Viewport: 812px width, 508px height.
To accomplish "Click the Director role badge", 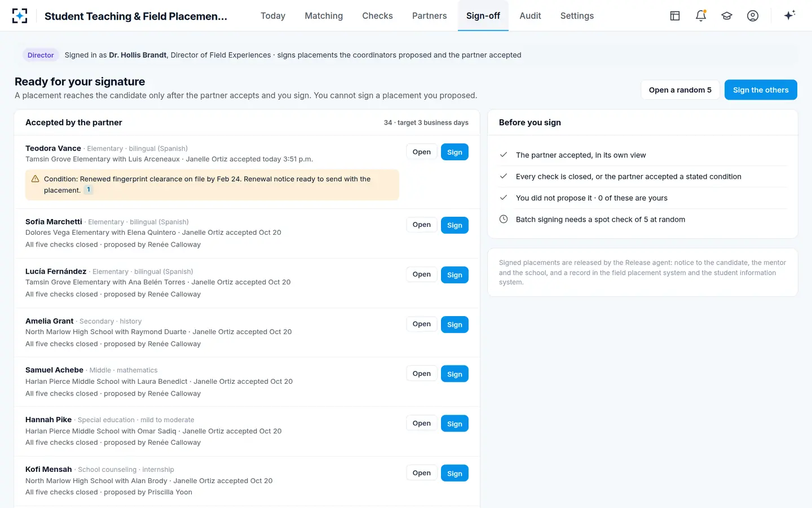I will (41, 55).
